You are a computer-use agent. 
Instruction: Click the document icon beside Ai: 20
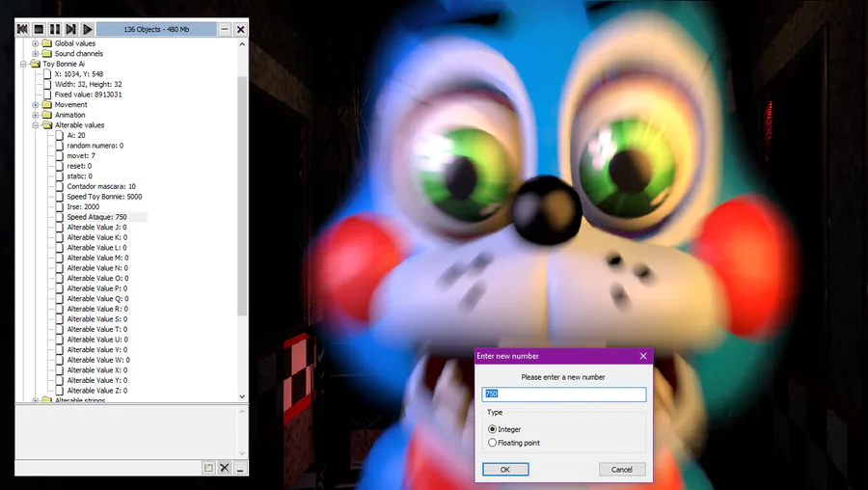pos(59,136)
